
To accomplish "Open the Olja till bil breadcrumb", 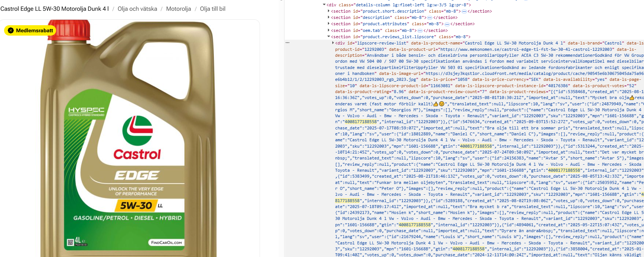I will 213,9.
